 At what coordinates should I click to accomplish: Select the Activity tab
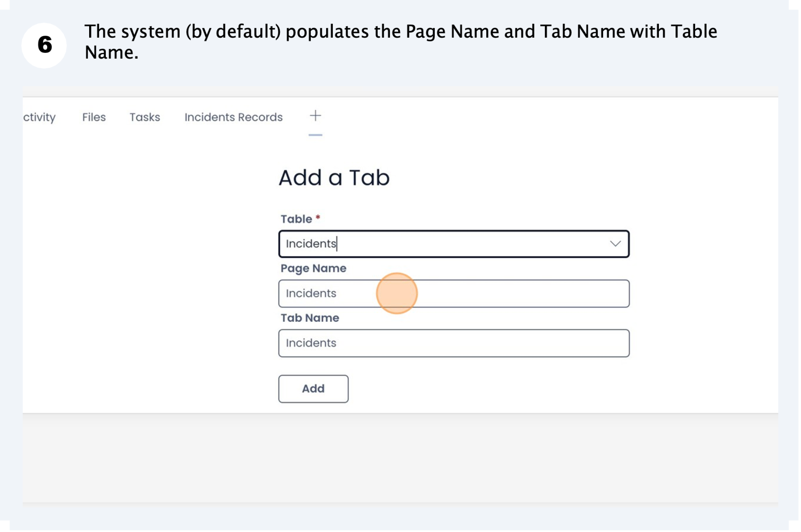(39, 117)
